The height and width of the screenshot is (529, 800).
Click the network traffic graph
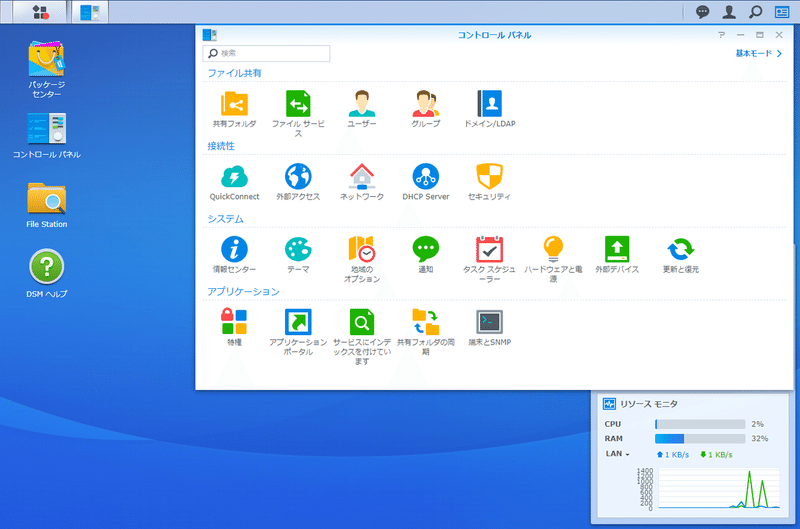coord(719,488)
